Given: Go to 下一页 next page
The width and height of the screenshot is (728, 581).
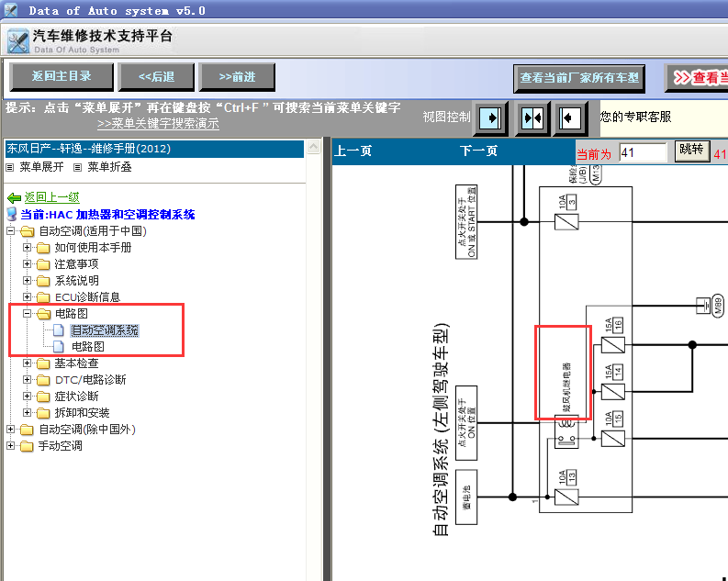Looking at the screenshot, I should click(478, 151).
